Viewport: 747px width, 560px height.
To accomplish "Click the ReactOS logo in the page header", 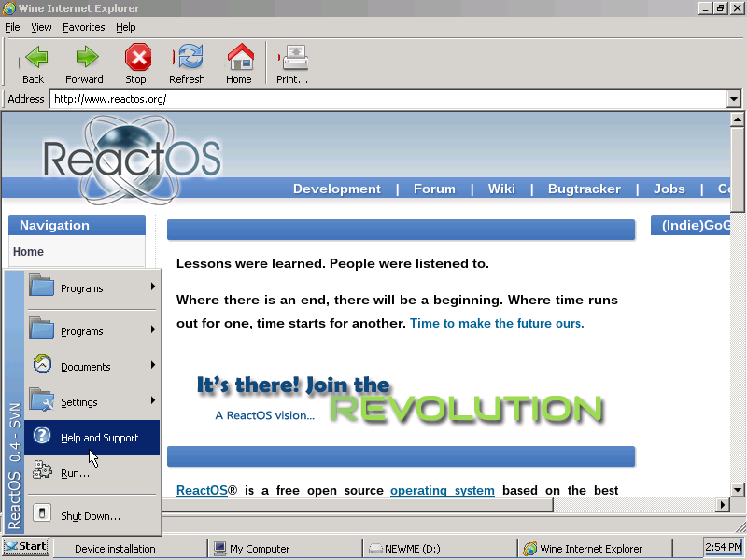I will pos(133,160).
